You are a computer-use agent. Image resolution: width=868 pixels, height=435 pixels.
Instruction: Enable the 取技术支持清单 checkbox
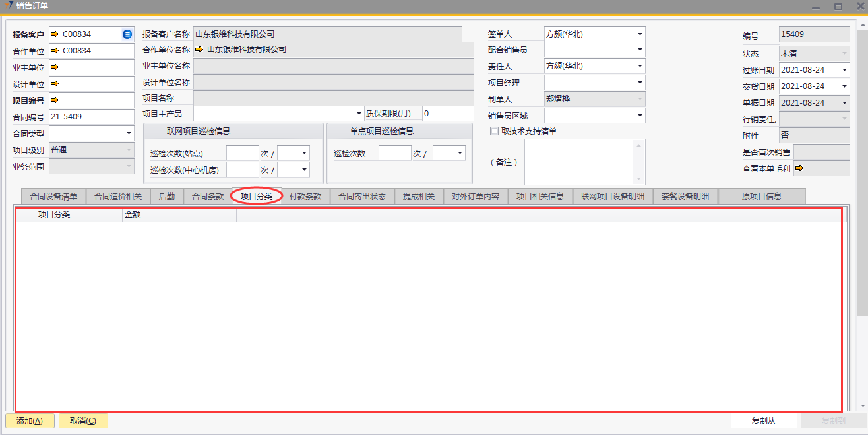pos(494,131)
